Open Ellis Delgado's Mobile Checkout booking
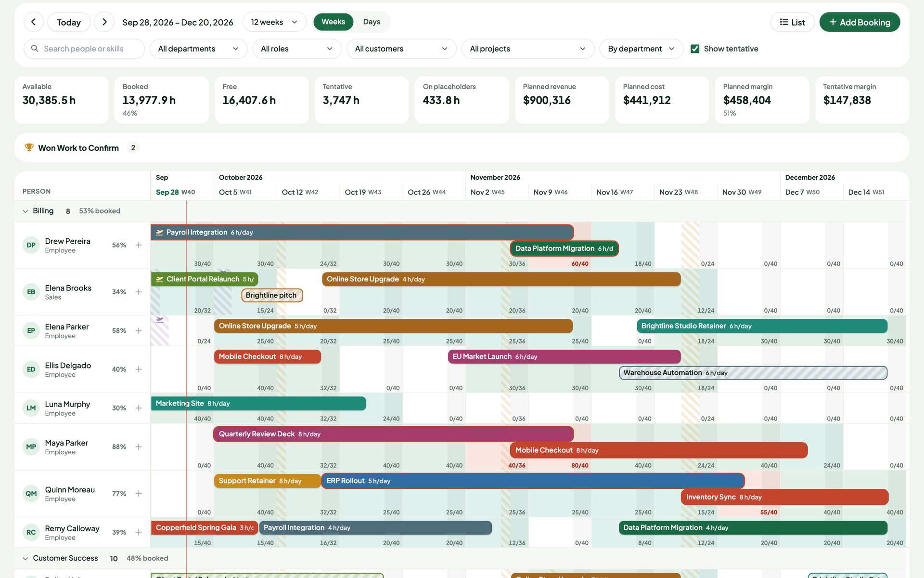 pos(268,356)
